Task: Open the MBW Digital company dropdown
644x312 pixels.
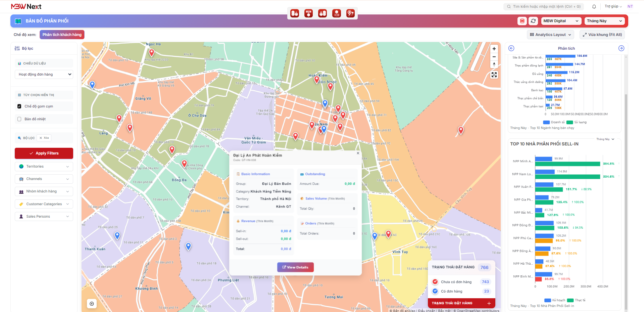Action: (x=561, y=21)
